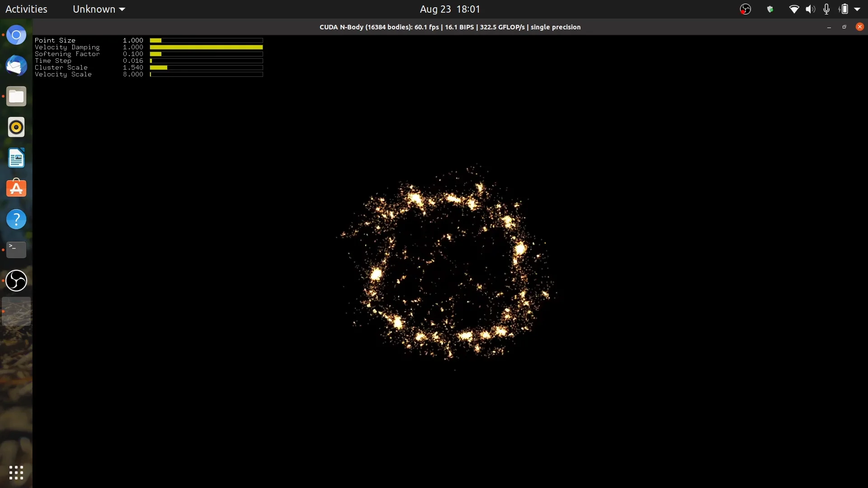The width and height of the screenshot is (868, 488).
Task: Click the LibreOffice Writer icon
Action: [x=16, y=157]
